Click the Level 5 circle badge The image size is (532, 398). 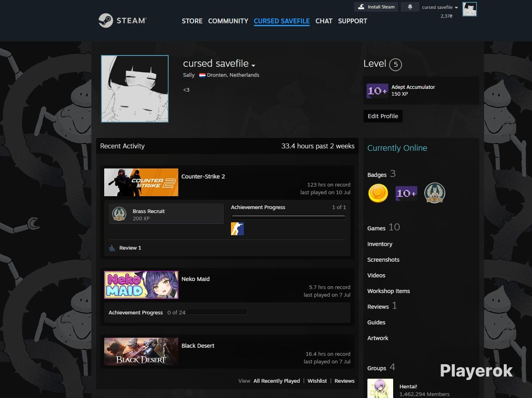pyautogui.click(x=396, y=64)
